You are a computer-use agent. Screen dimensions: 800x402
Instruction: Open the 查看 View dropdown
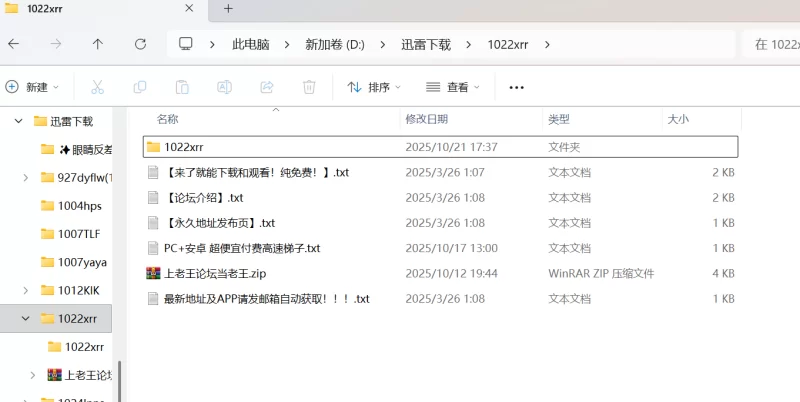[453, 87]
